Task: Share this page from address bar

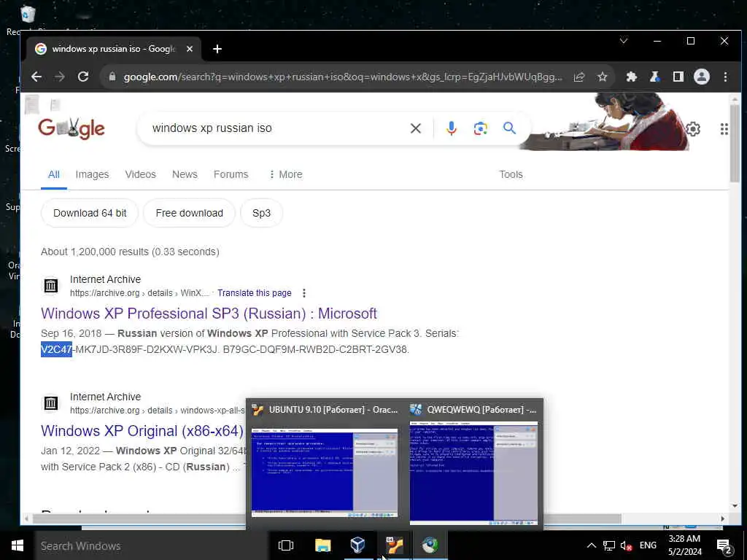Action: [x=578, y=77]
